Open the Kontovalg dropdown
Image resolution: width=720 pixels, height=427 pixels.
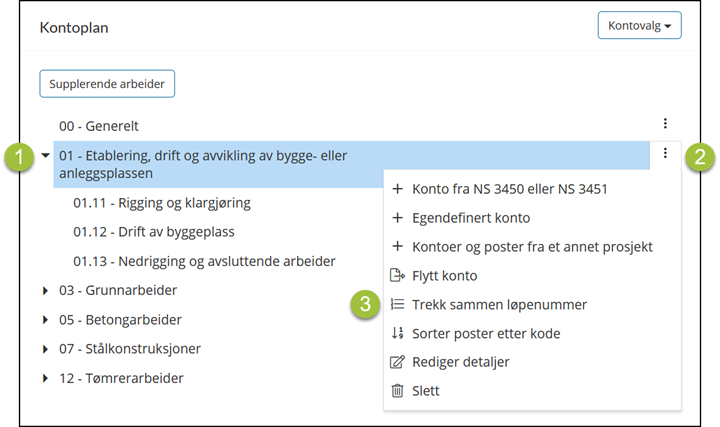[639, 25]
